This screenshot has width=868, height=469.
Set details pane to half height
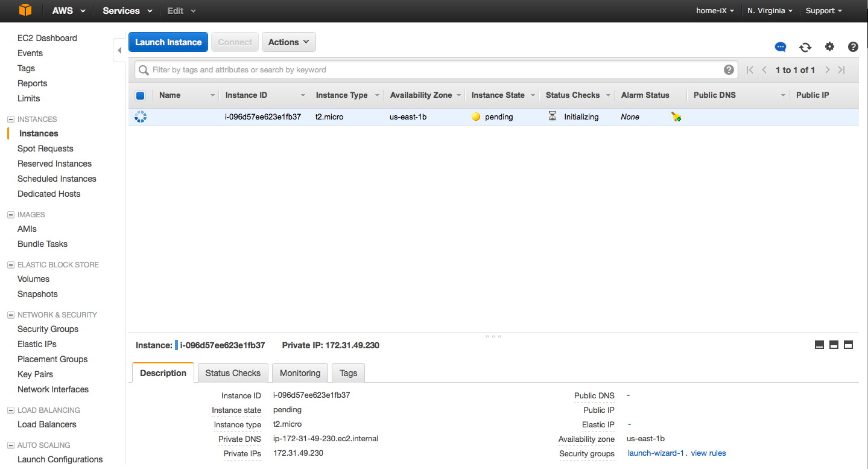(x=834, y=345)
